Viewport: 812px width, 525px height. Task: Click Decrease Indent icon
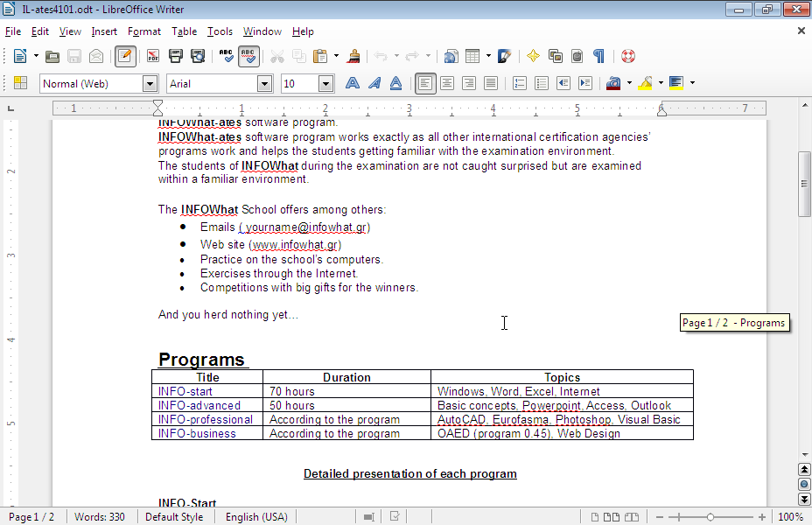pos(563,83)
